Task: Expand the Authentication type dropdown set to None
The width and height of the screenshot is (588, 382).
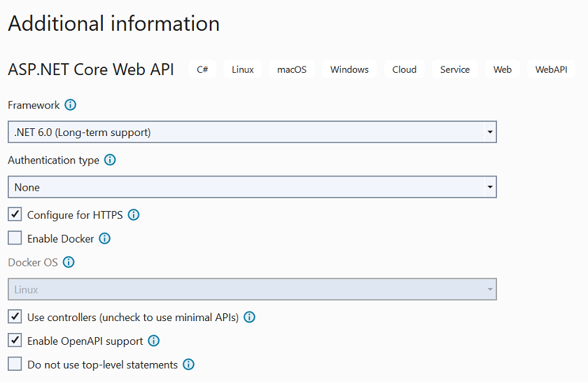Action: tap(252, 187)
